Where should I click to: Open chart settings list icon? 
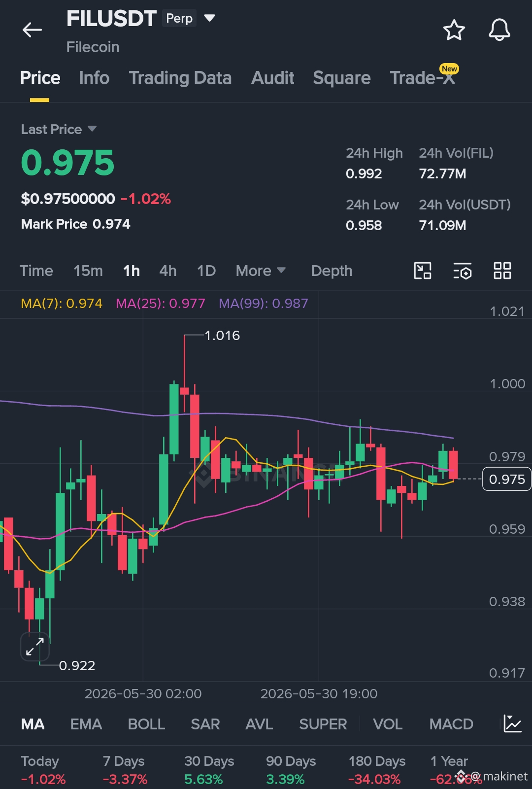tap(463, 271)
